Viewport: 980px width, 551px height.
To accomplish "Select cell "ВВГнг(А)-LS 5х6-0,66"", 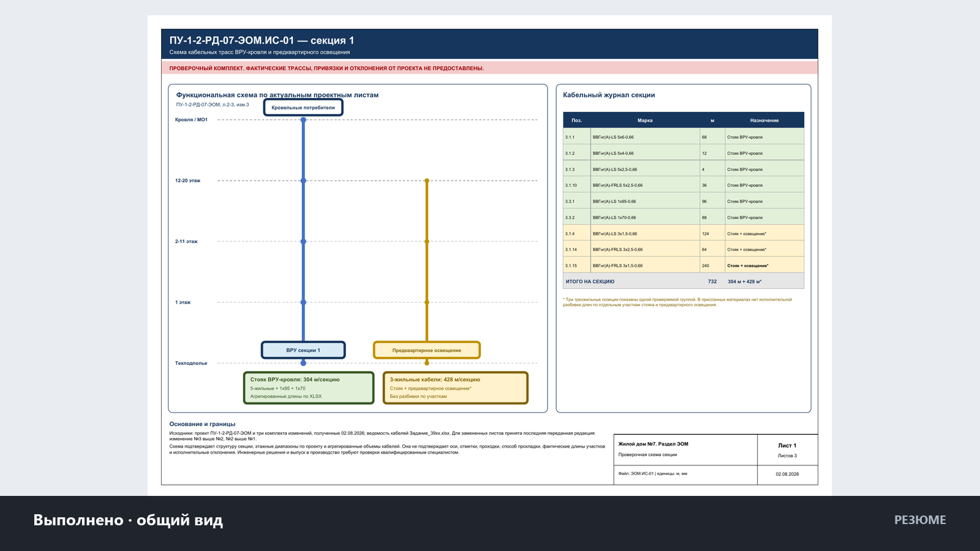I will click(646, 137).
